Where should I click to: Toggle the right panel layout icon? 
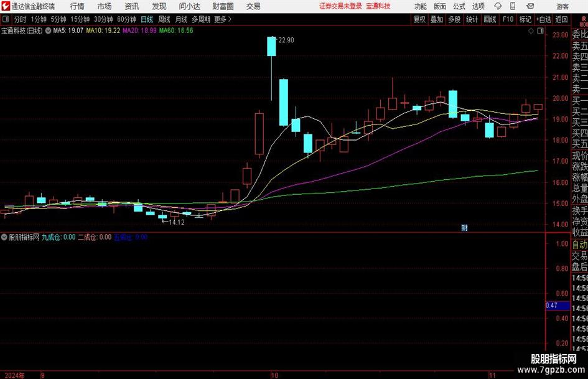[540, 31]
